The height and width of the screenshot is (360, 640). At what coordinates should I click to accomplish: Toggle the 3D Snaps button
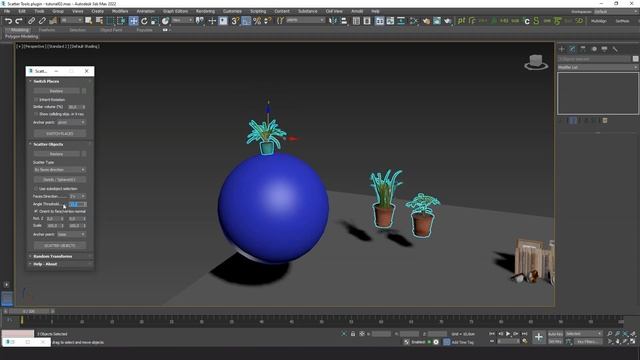pyautogui.click(x=235, y=21)
